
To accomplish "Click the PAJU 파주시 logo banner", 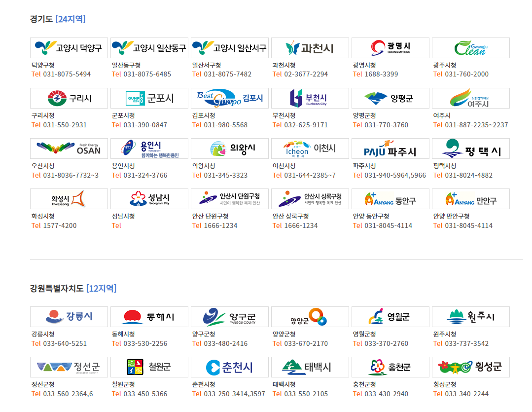I will tap(390, 149).
